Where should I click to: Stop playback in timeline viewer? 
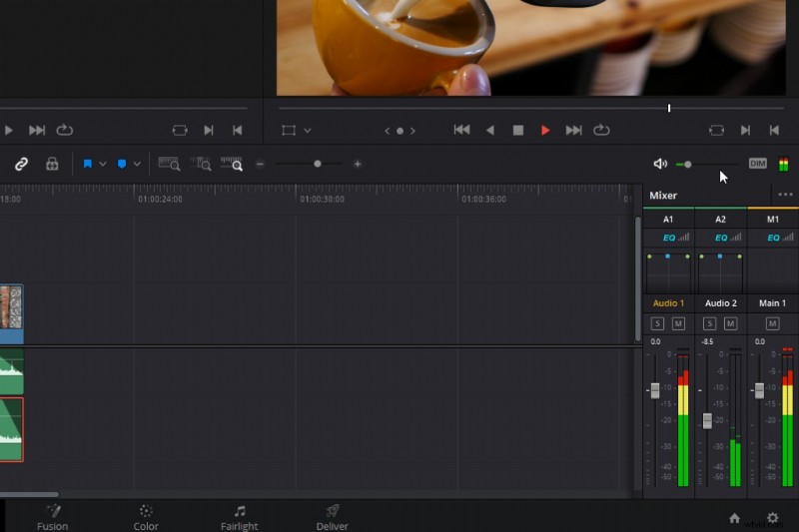click(x=518, y=131)
